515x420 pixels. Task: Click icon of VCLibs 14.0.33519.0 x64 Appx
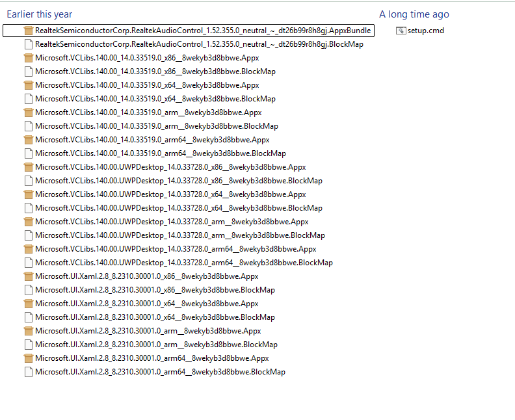click(x=29, y=85)
